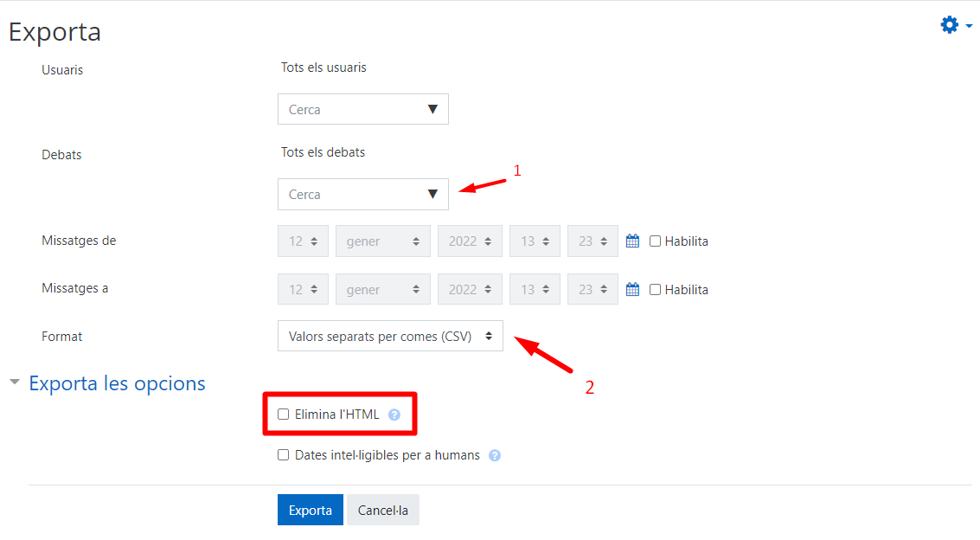Focus the Debats Cerca search field
This screenshot has height=540, width=980.
(363, 195)
